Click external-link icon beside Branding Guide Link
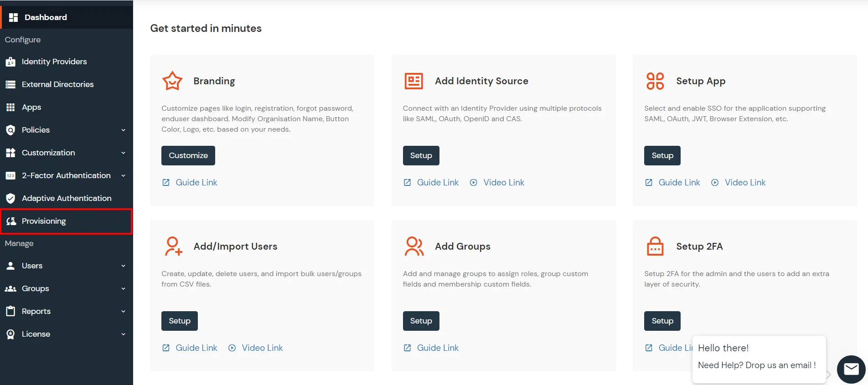The image size is (868, 385). [x=166, y=182]
